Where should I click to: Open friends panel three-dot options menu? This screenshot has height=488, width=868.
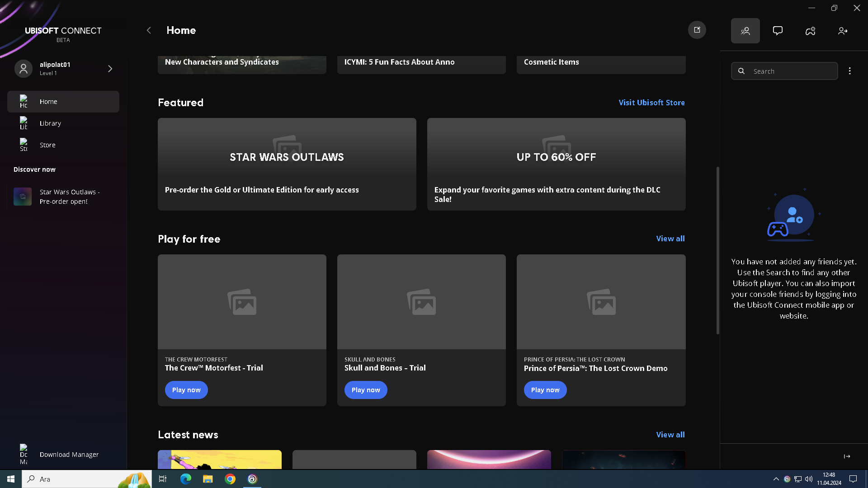849,71
